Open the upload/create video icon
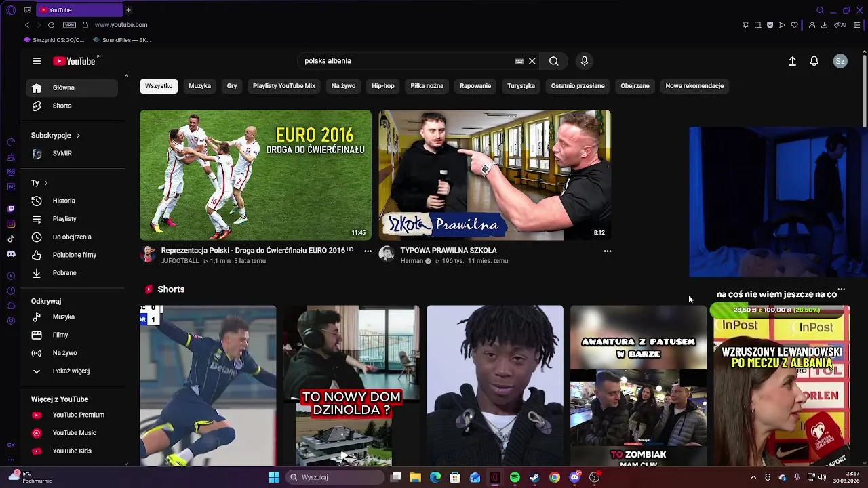The width and height of the screenshot is (868, 488). click(792, 61)
